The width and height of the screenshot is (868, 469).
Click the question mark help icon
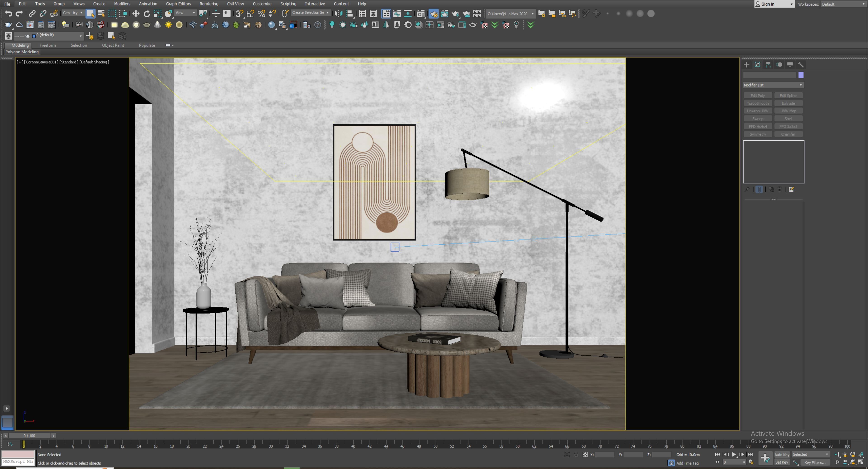point(317,25)
